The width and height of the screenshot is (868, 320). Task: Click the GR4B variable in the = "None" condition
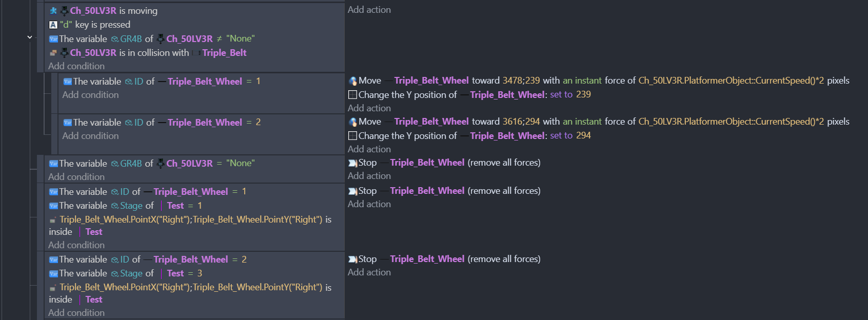(131, 164)
